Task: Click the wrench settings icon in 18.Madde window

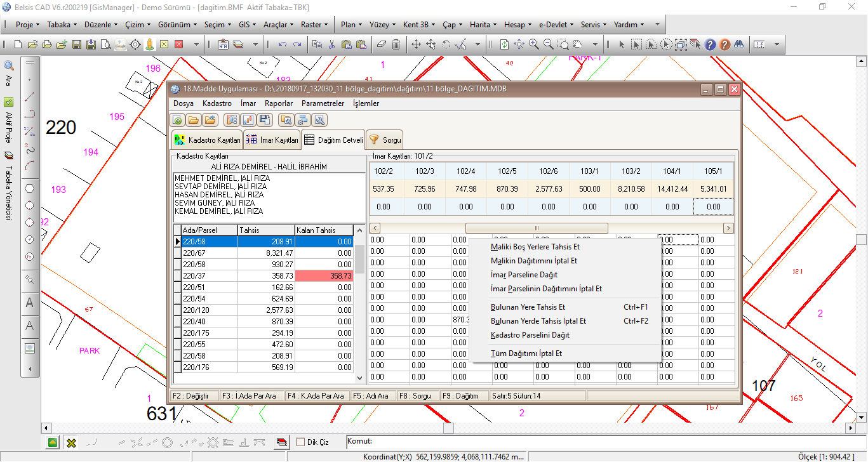Action: pyautogui.click(x=320, y=119)
